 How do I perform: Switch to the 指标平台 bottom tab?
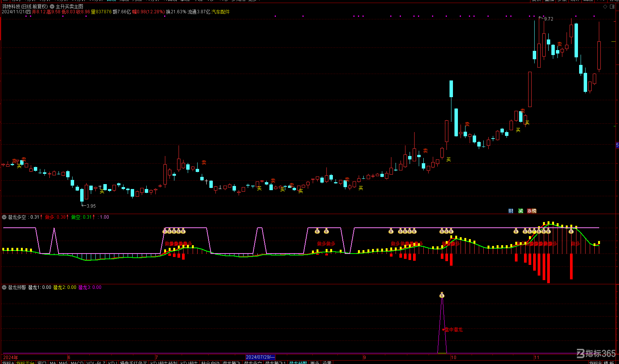[x=25, y=363]
